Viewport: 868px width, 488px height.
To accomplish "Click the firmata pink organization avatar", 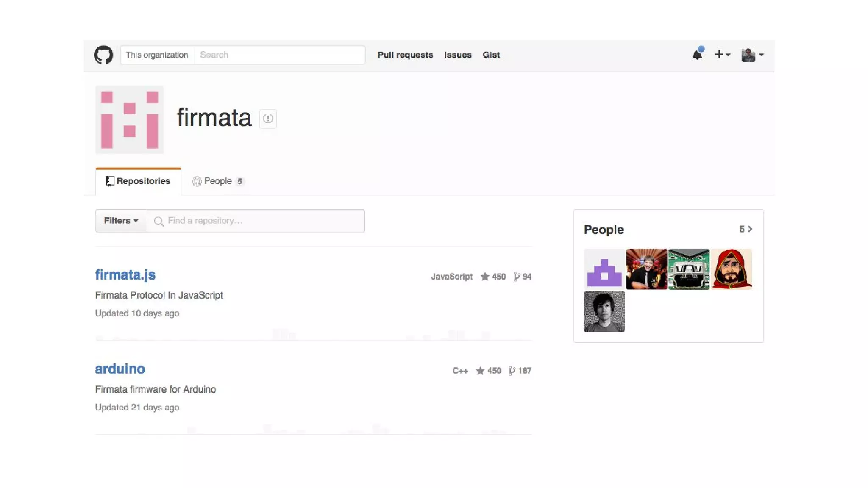I will [129, 119].
